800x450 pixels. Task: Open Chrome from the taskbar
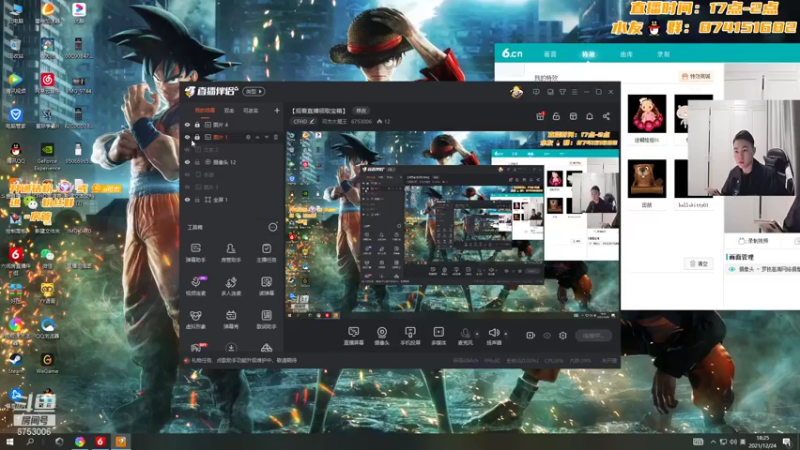pos(80,442)
